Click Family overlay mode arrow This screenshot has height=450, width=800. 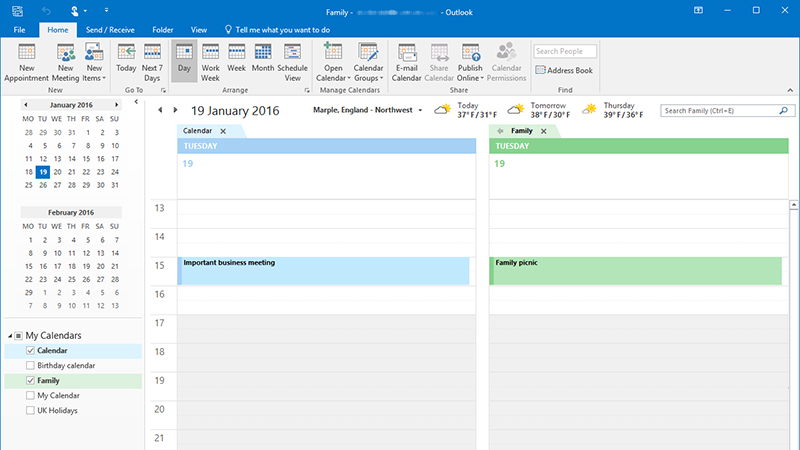click(x=500, y=131)
